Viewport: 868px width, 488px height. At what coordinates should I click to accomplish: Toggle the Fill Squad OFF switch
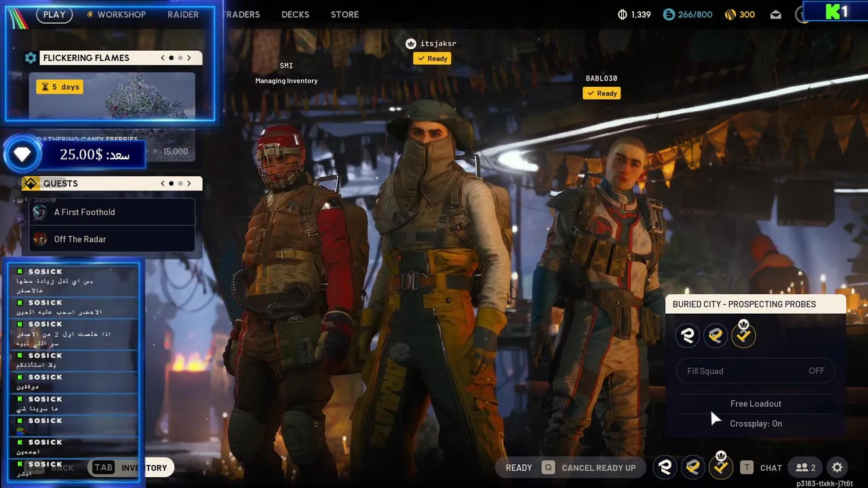point(755,371)
